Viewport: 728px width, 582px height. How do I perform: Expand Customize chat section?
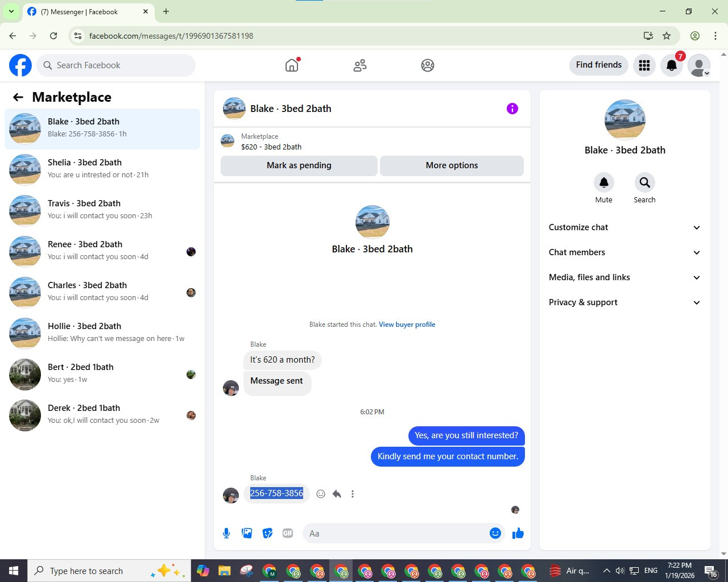pyautogui.click(x=624, y=227)
